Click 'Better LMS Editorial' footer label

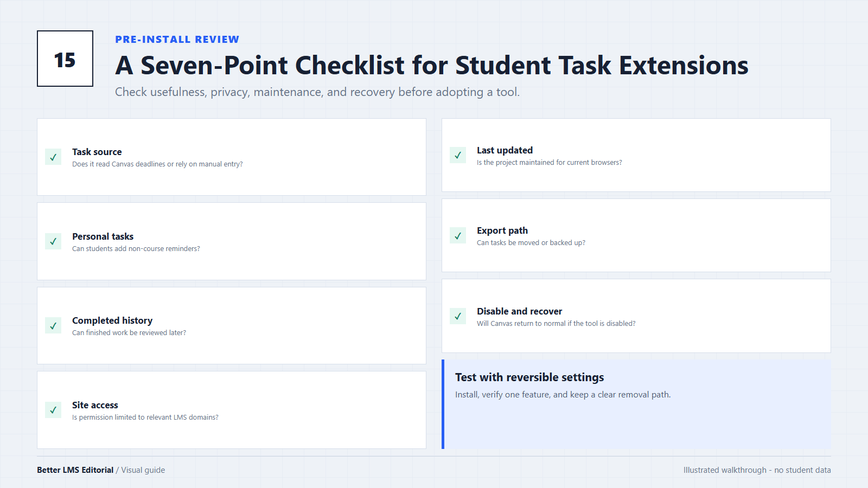[75, 470]
